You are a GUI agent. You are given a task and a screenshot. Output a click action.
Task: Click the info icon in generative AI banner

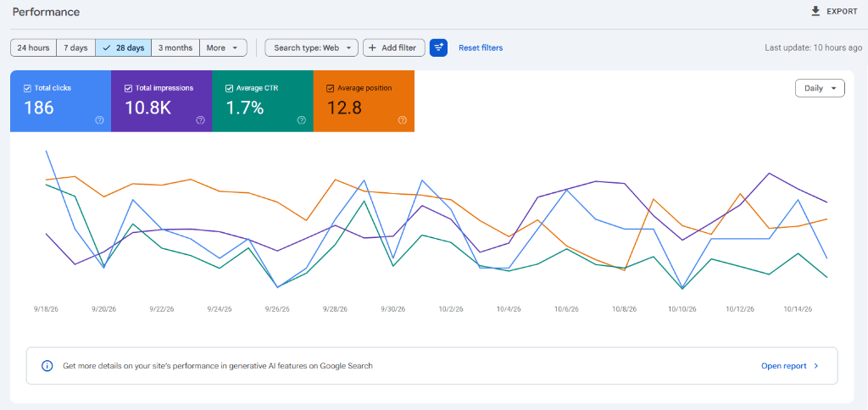pyautogui.click(x=47, y=366)
